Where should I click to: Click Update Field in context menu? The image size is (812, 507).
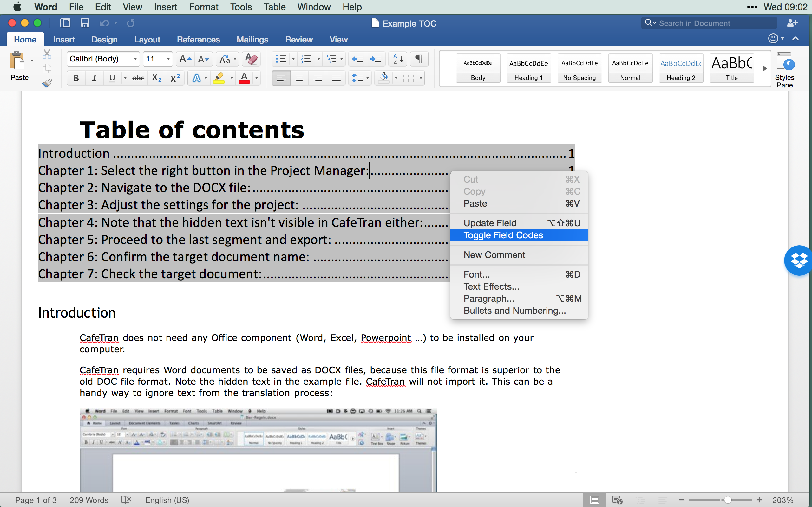click(489, 223)
